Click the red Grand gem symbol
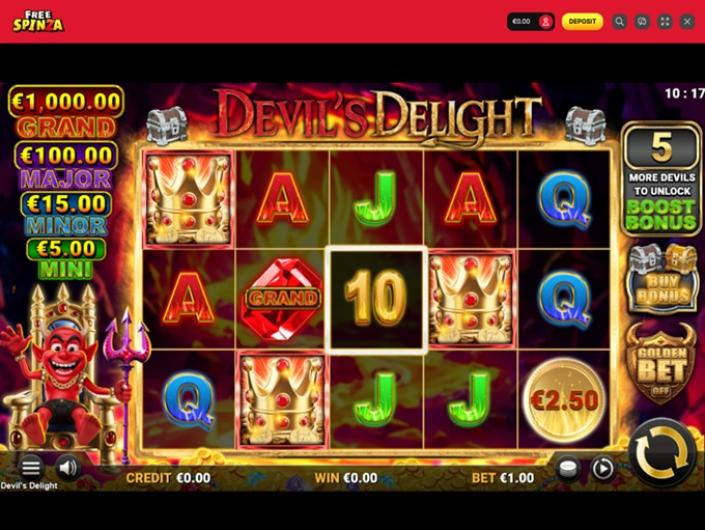 (282, 298)
